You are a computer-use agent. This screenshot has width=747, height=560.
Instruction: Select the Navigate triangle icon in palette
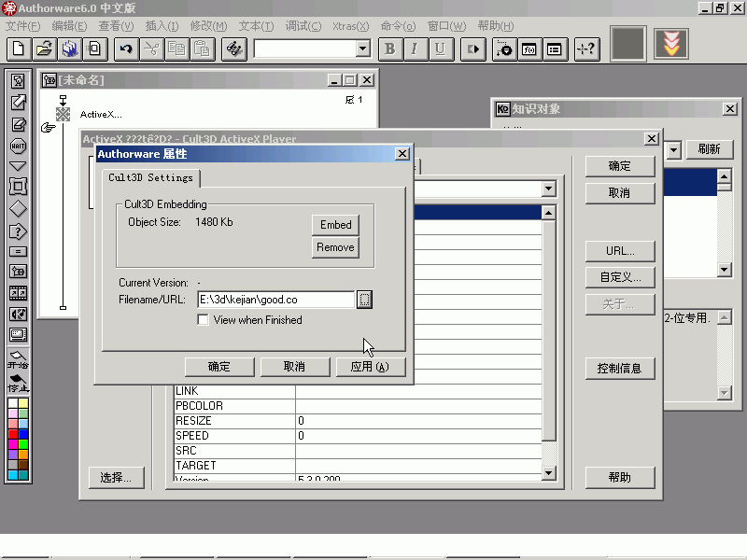(x=18, y=166)
